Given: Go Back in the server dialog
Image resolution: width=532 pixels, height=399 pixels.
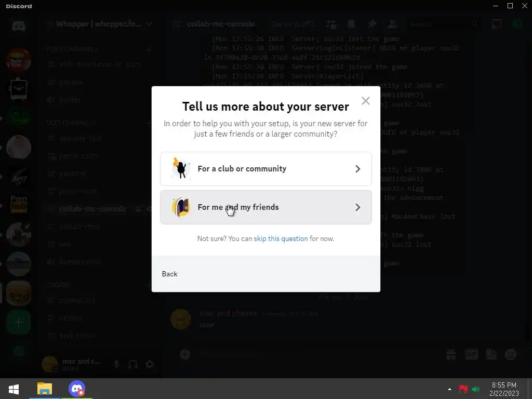Looking at the screenshot, I should (x=169, y=274).
